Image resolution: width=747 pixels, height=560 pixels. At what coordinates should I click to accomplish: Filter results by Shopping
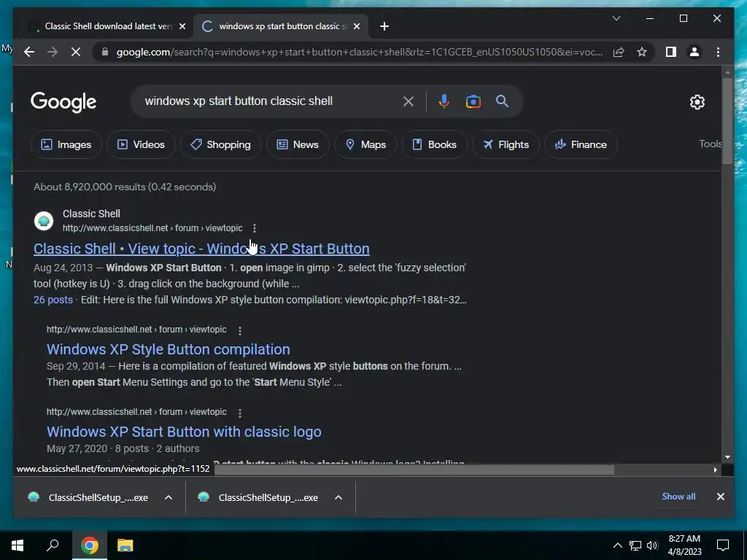coord(220,144)
